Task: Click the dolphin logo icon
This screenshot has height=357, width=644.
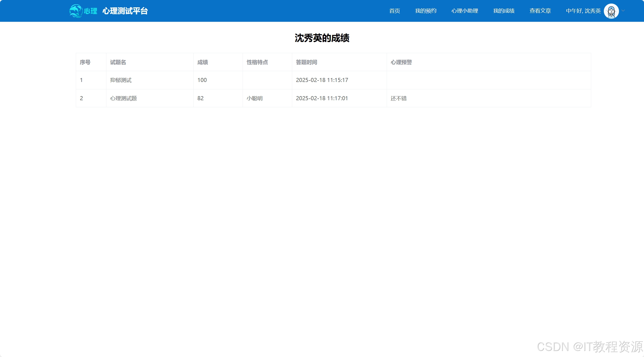Action: pyautogui.click(x=76, y=11)
